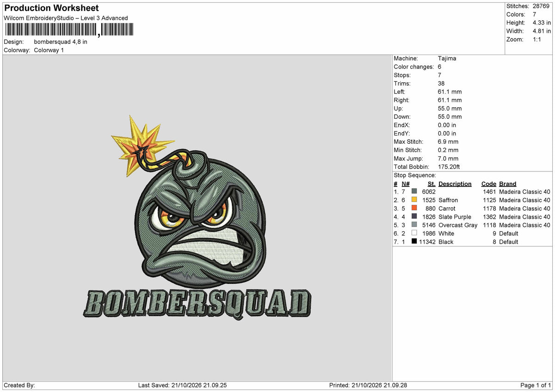Click the barcode under the worksheet title
Image resolution: width=555 pixels, height=392 pixels.
(68, 30)
